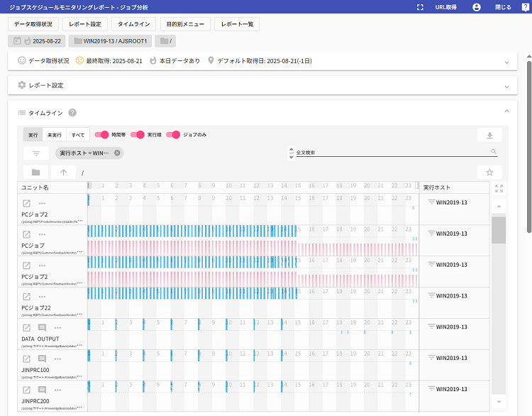The height and width of the screenshot is (416, 532).
Task: Click the collapse-arrows icon beside table
Action: [499, 188]
